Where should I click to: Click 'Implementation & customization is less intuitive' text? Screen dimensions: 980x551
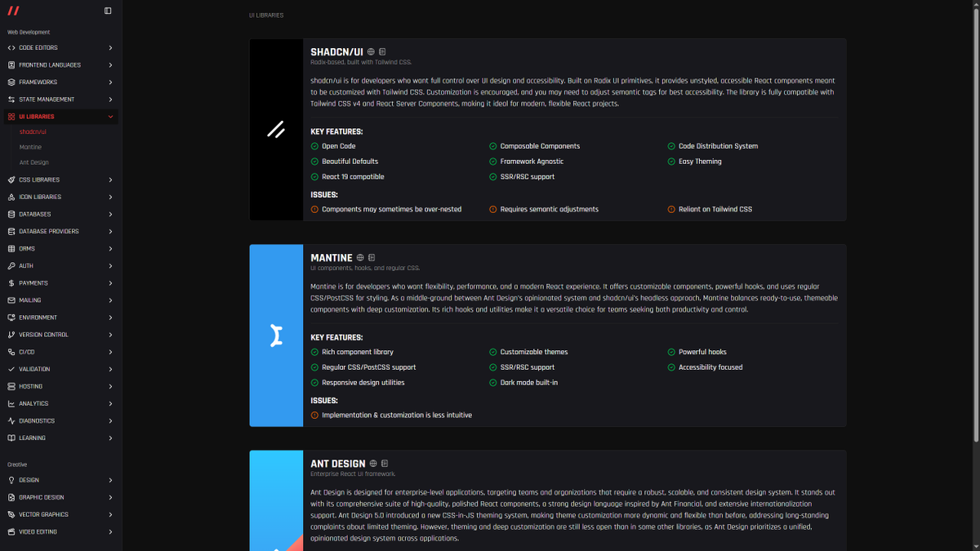pyautogui.click(x=397, y=415)
